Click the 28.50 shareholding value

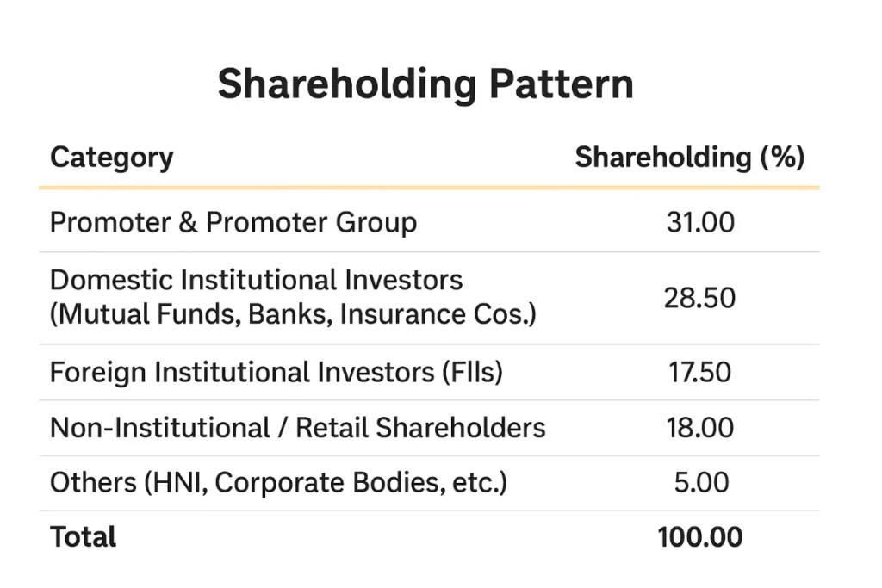pyautogui.click(x=699, y=298)
